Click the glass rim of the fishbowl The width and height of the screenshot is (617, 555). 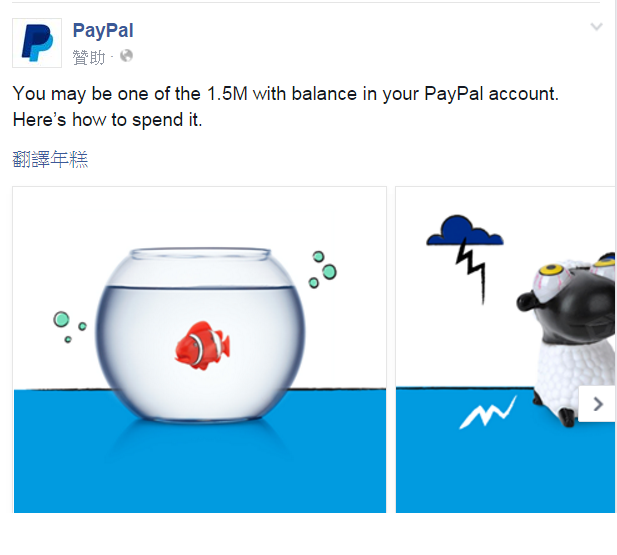(x=200, y=253)
